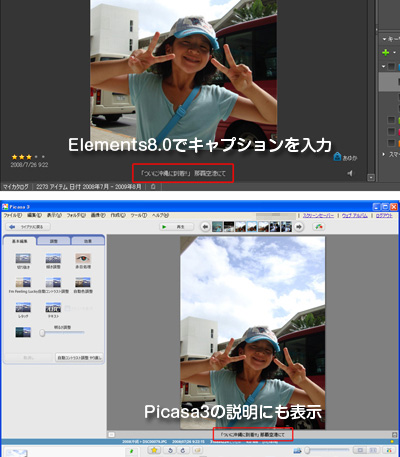Click scroll-down arrow button in Elements photo view
Screen dimensions: 400x457
click(371, 178)
